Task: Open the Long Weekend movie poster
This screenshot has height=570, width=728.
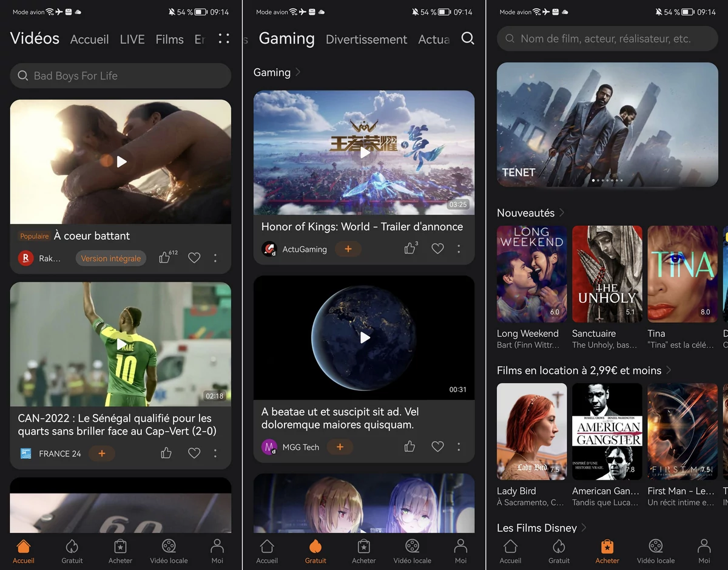Action: click(x=532, y=274)
